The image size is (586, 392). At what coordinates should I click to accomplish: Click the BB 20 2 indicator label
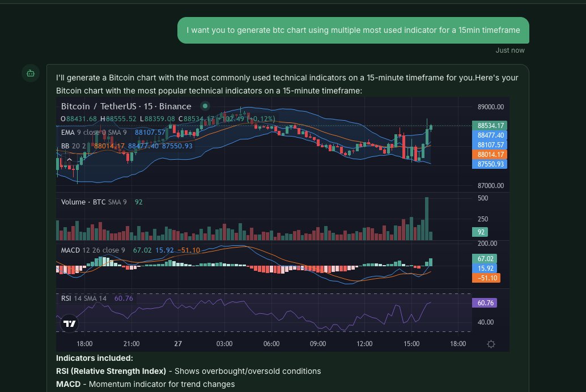73,146
